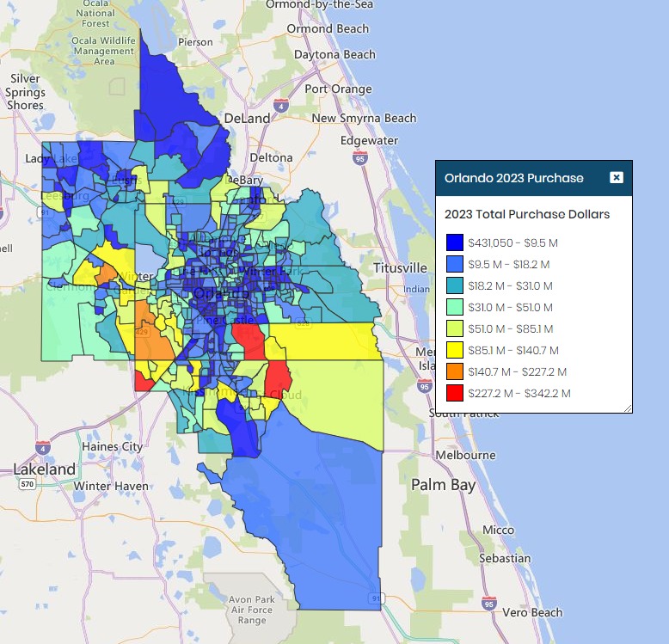The height and width of the screenshot is (644, 669).
Task: Click the I-4 shield near DeLand
Action: point(281,106)
